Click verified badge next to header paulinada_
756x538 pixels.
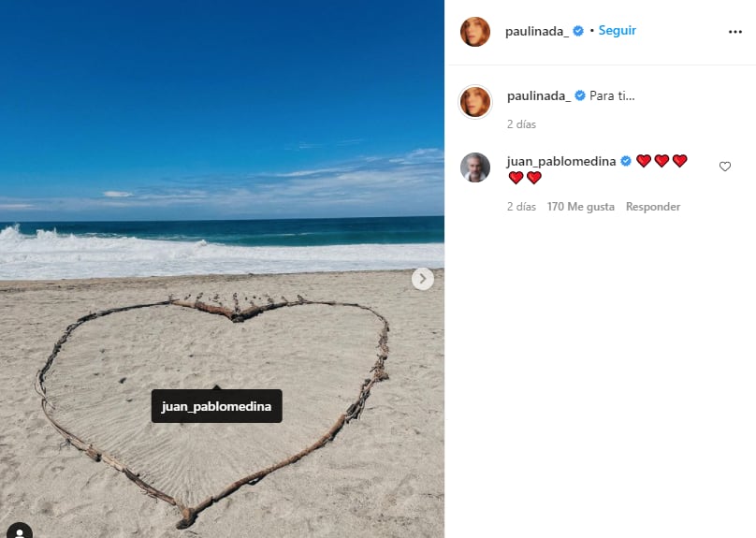tap(578, 31)
